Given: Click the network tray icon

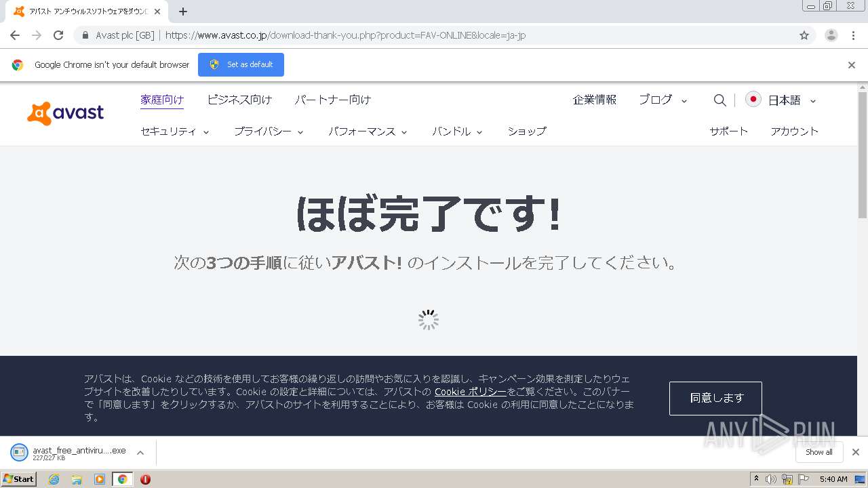Looking at the screenshot, I should point(787,479).
